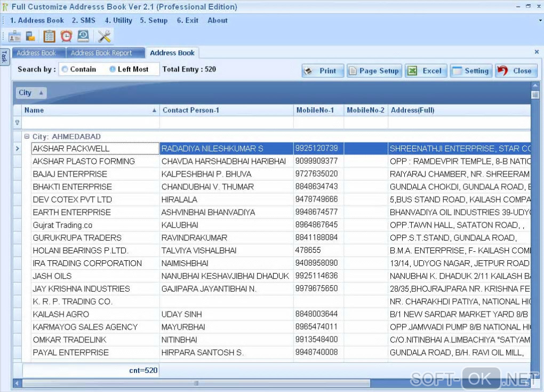Click the Setting button
The height and width of the screenshot is (392, 544).
pyautogui.click(x=471, y=71)
